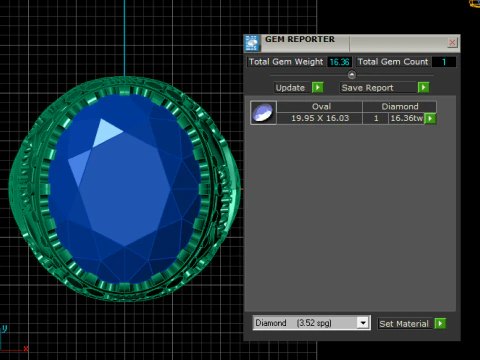Select the oval gem thumbnail
The width and height of the screenshot is (480, 360).
pos(263,113)
